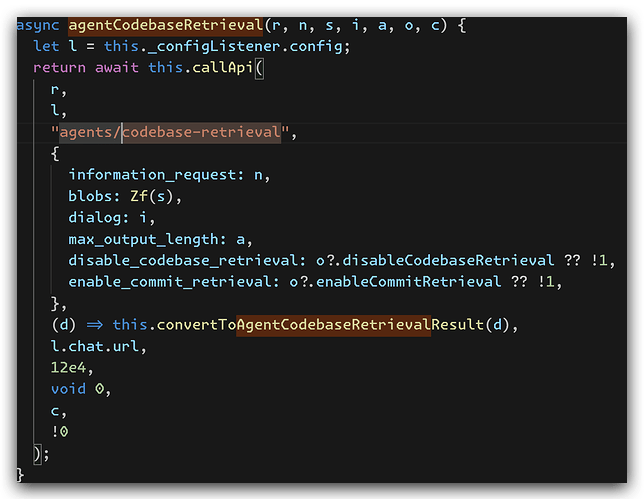This screenshot has width=644, height=499.
Task: Click 'enable_commit_retrieval' property key
Action: click(170, 282)
